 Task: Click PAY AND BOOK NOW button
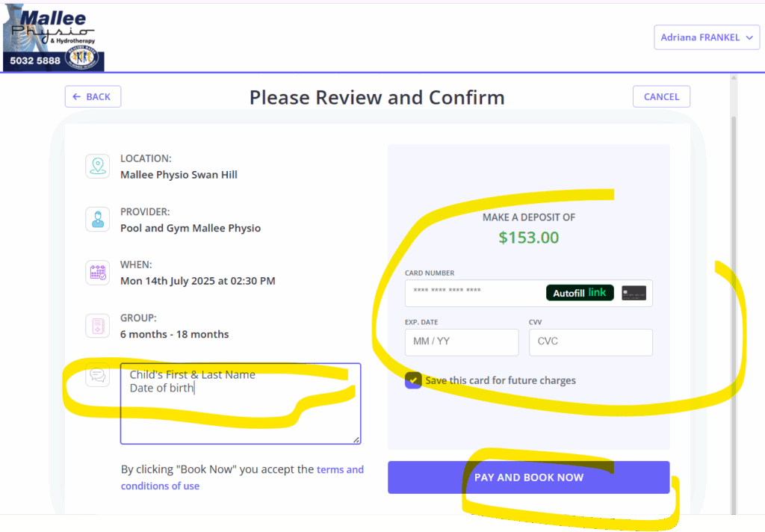point(528,477)
